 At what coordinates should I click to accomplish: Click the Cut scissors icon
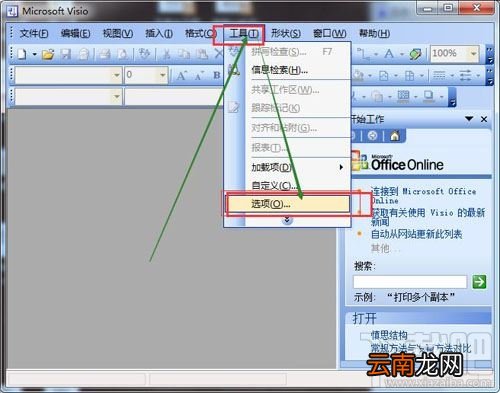point(166,54)
